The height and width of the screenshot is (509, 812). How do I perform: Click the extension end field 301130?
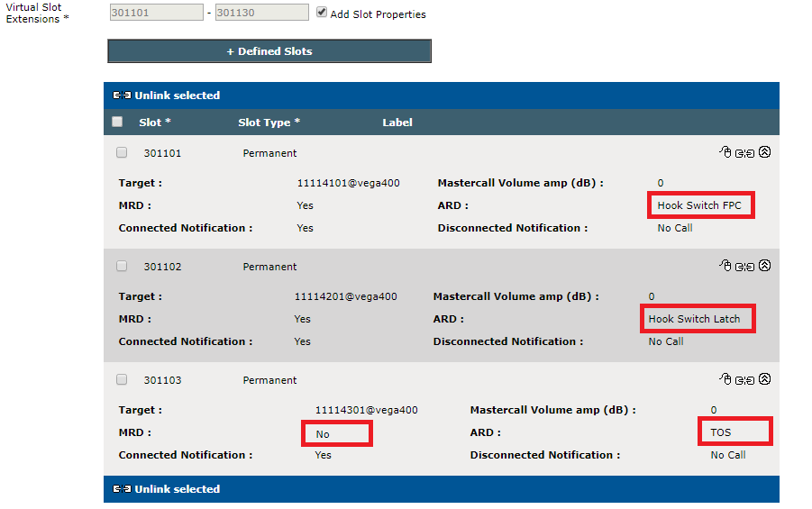[x=262, y=13]
